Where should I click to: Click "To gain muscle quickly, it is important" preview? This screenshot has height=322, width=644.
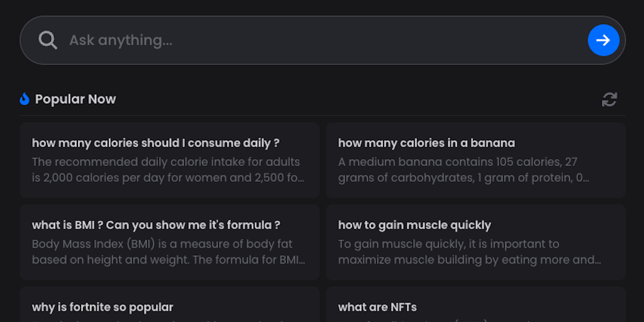tap(448, 244)
